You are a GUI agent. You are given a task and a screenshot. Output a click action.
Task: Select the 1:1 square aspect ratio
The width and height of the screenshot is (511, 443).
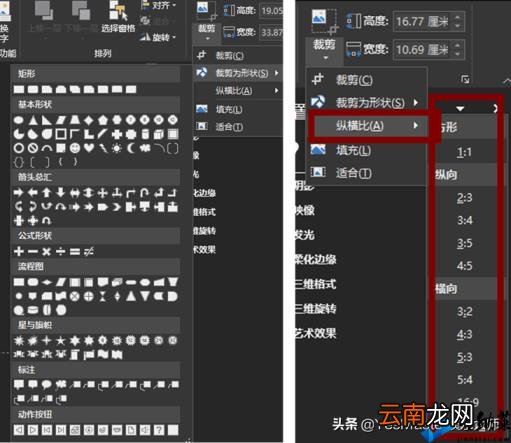(464, 152)
